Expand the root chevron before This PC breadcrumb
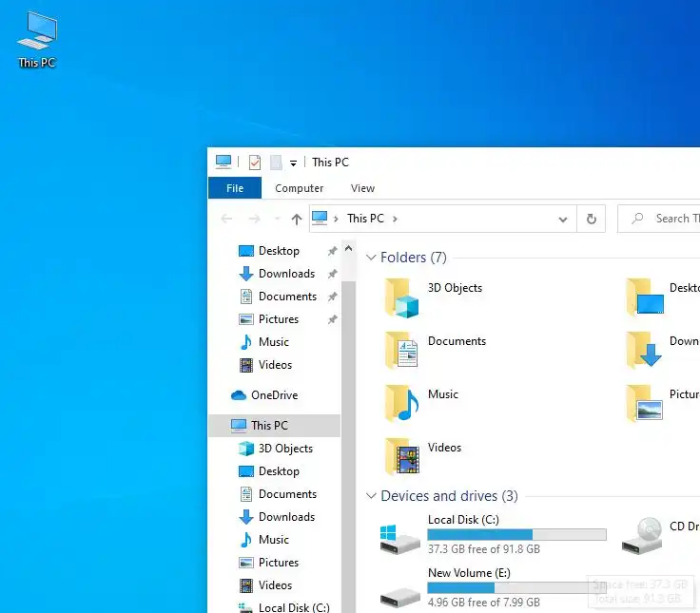Image resolution: width=700 pixels, height=613 pixels. [x=336, y=219]
